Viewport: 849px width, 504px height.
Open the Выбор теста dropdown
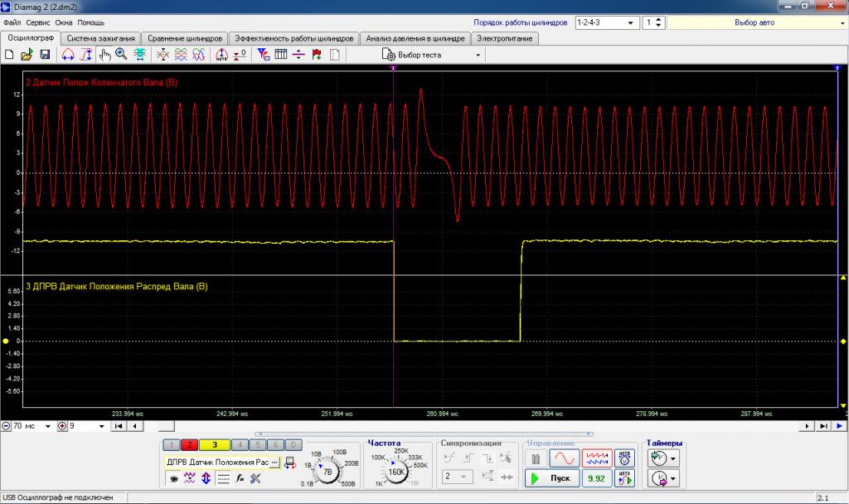(431, 55)
